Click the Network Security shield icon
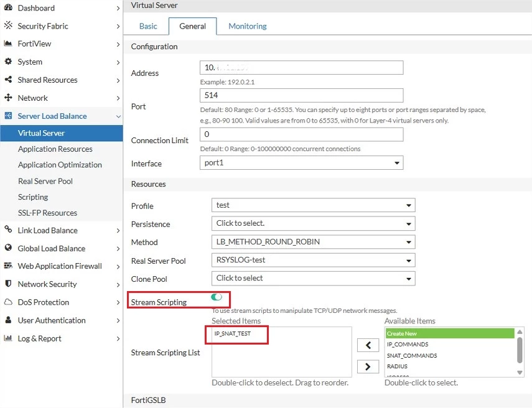The width and height of the screenshot is (532, 408). [x=8, y=284]
